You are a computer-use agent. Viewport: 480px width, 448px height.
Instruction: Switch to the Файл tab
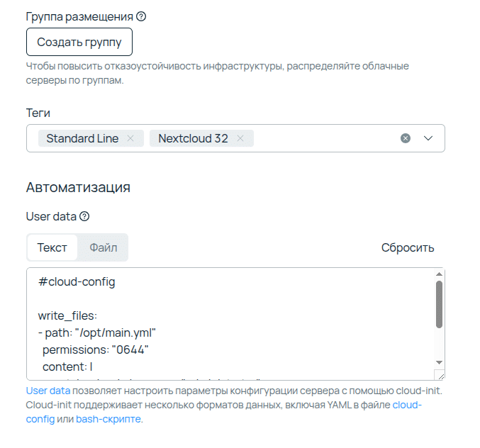[x=104, y=247]
